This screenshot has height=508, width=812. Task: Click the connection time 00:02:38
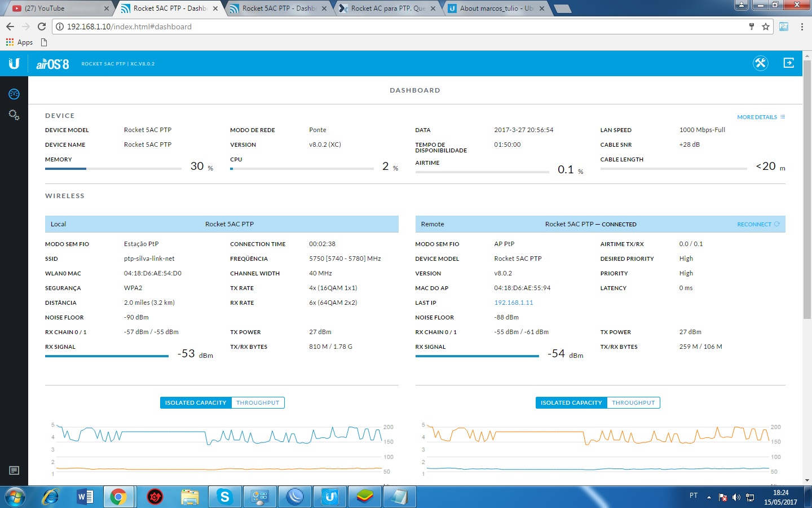point(322,244)
